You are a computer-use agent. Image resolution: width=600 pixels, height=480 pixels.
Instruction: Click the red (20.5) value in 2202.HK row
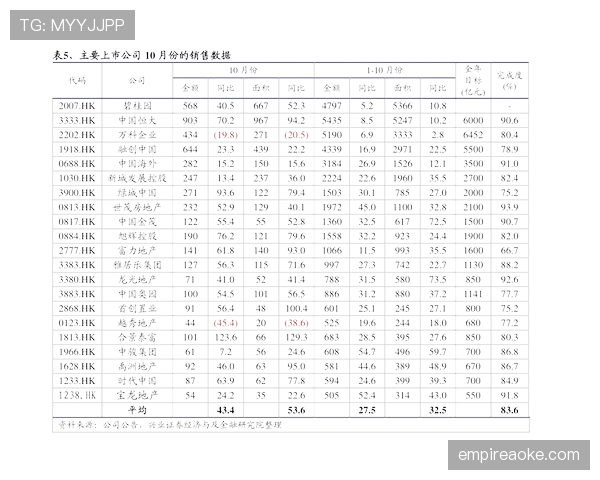pos(296,135)
